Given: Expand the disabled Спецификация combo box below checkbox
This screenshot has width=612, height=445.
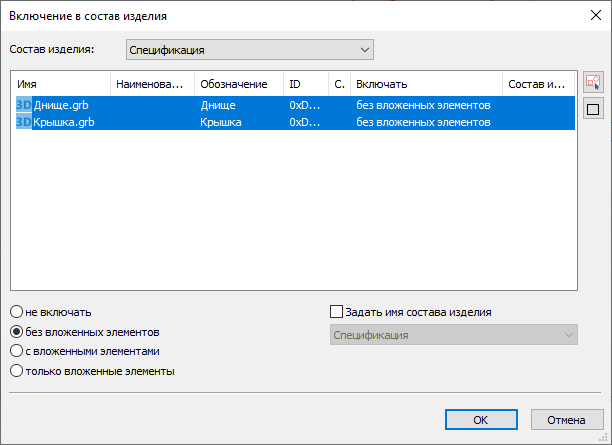Looking at the screenshot, I should click(x=453, y=335).
